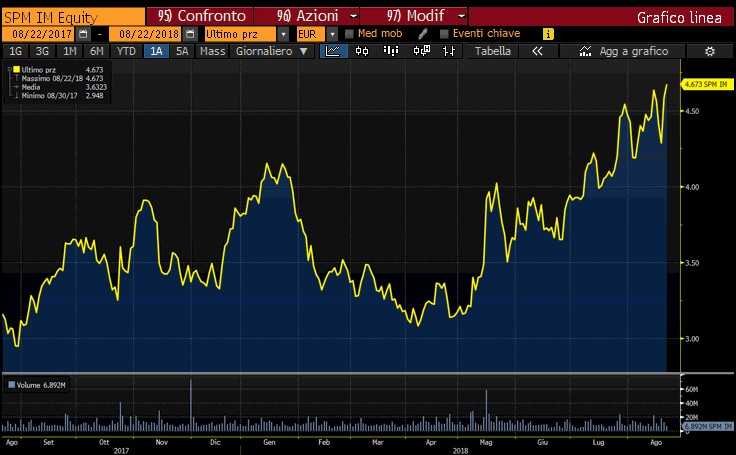Select the 1M time range tab
This screenshot has height=455, width=736.
tap(69, 51)
